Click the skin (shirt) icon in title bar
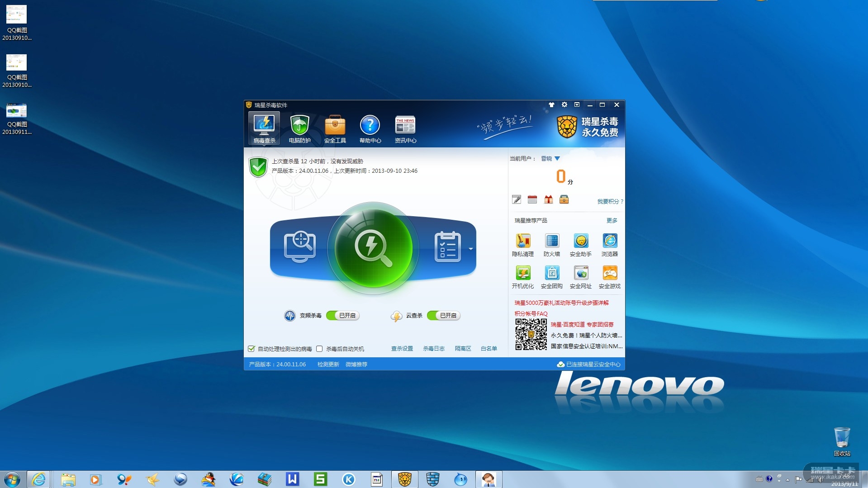The height and width of the screenshot is (488, 868). (x=551, y=105)
